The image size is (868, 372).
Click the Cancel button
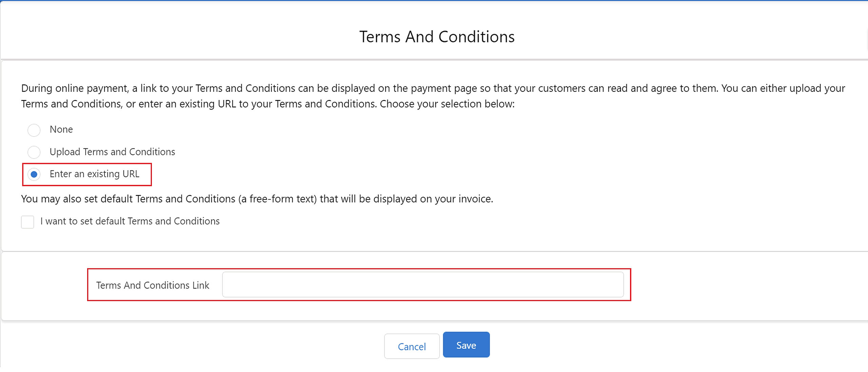point(412,346)
